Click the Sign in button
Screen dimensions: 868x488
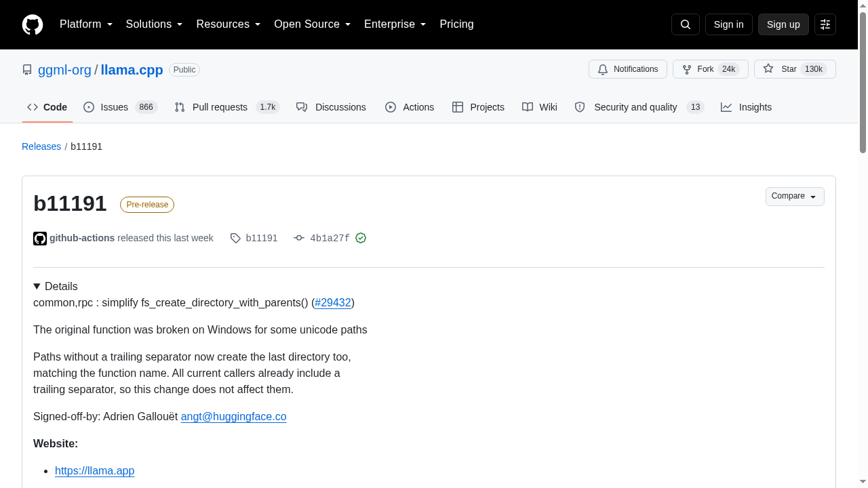[729, 24]
